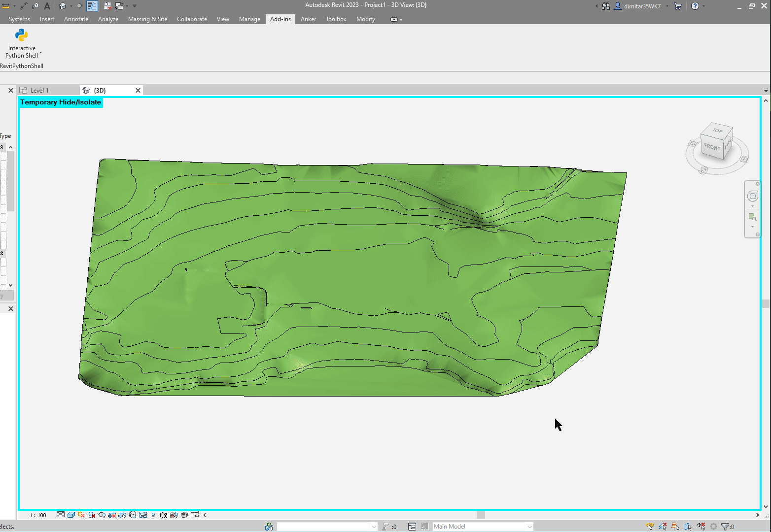The image size is (771, 532).
Task: Toggle ribbon panel display state button
Action: click(394, 19)
